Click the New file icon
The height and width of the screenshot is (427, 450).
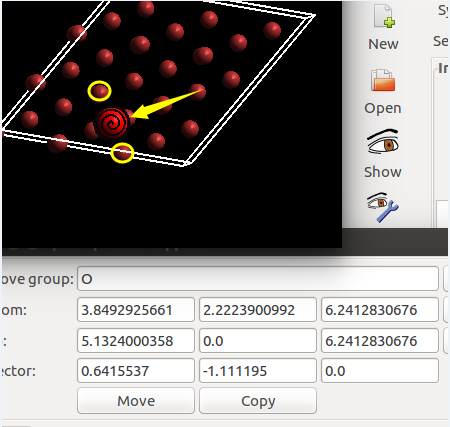[x=384, y=16]
